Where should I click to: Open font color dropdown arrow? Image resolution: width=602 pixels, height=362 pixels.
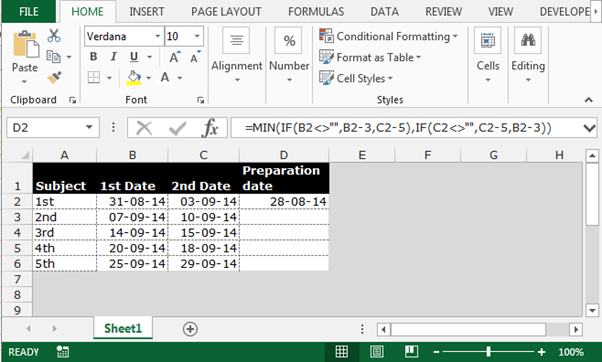(179, 78)
